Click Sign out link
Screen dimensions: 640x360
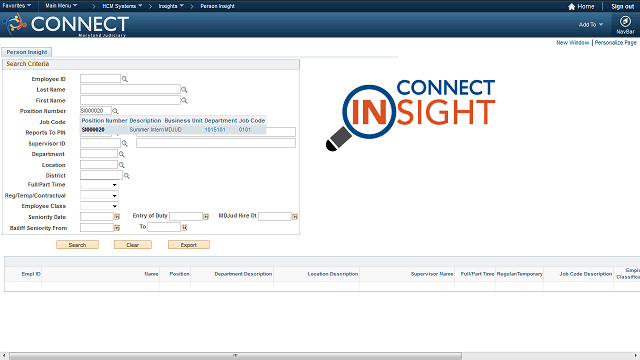[622, 7]
